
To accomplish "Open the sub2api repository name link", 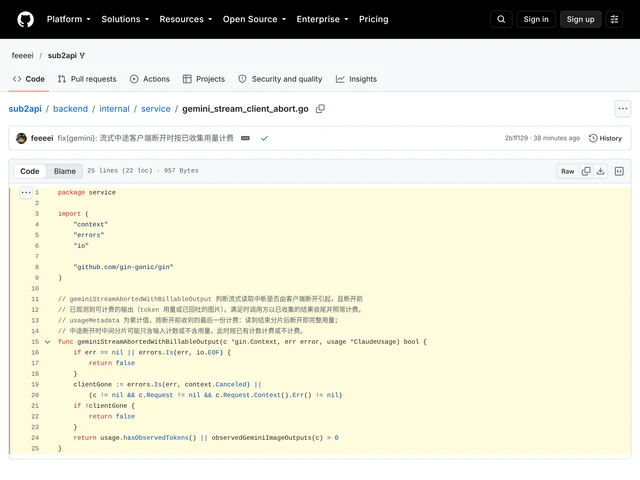I will click(62, 56).
